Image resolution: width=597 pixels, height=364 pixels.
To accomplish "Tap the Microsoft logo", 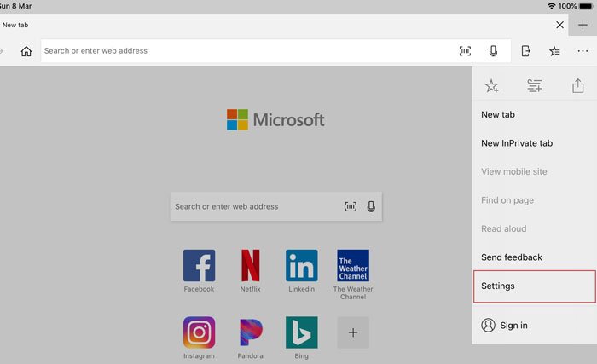I will pos(275,119).
